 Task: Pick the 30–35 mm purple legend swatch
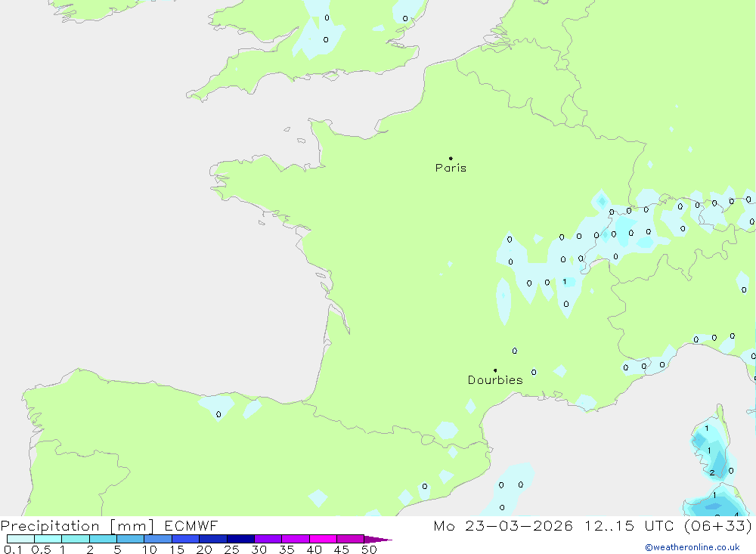pos(268,540)
